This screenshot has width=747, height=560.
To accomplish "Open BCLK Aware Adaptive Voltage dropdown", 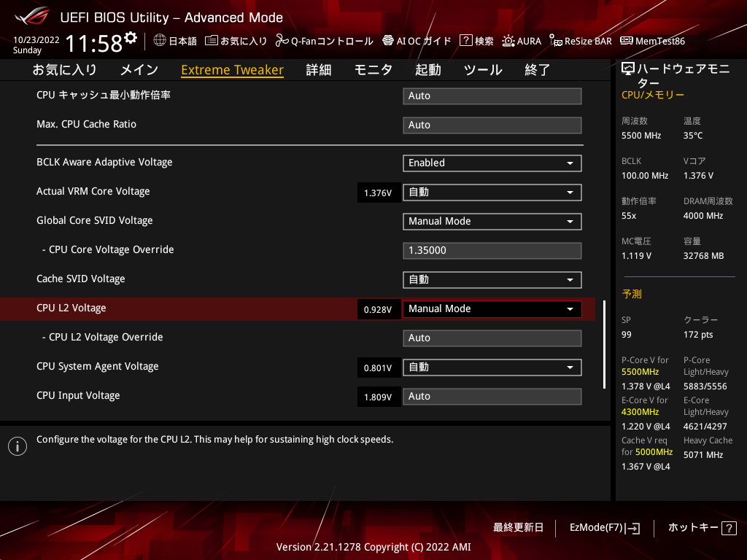I will (x=492, y=163).
